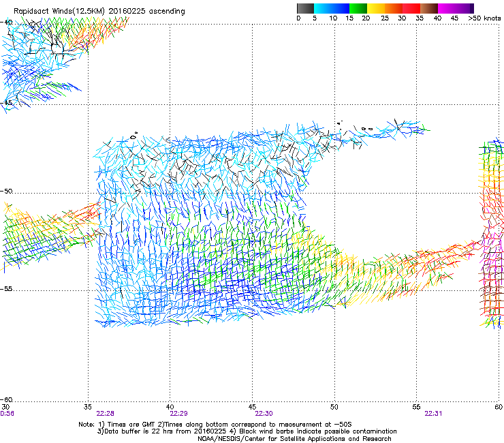Viewport: 504px width, 443px height.
Task: Click the blue 10-15 knots legend segment
Action: [341, 8]
